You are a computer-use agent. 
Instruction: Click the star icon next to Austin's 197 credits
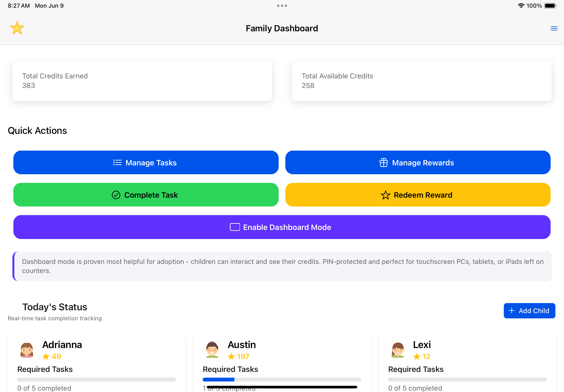(231, 356)
